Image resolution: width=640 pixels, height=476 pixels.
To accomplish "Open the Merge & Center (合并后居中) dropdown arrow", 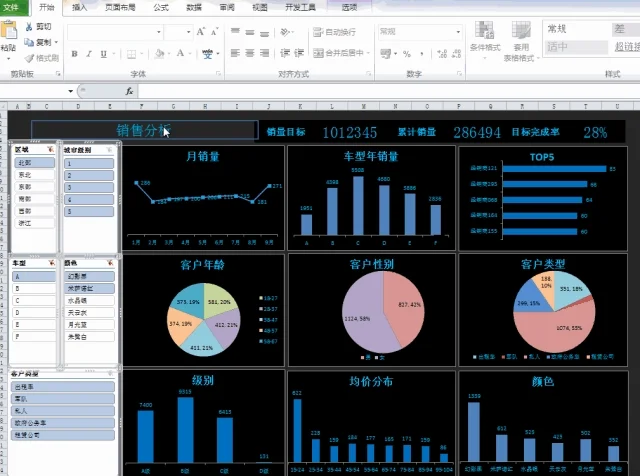I will (368, 53).
